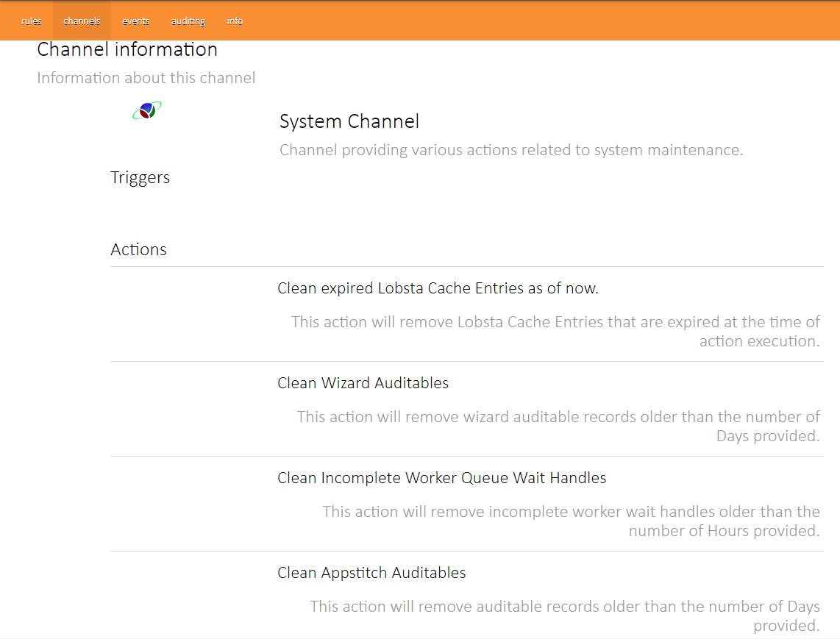Switch to the channels tab
Image resolution: width=840 pixels, height=639 pixels.
[82, 21]
